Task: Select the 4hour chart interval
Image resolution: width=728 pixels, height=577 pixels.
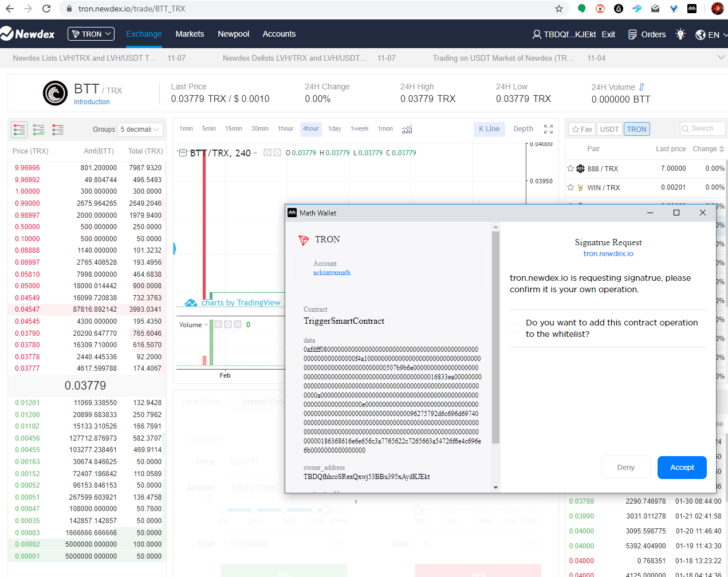Action: pos(311,129)
